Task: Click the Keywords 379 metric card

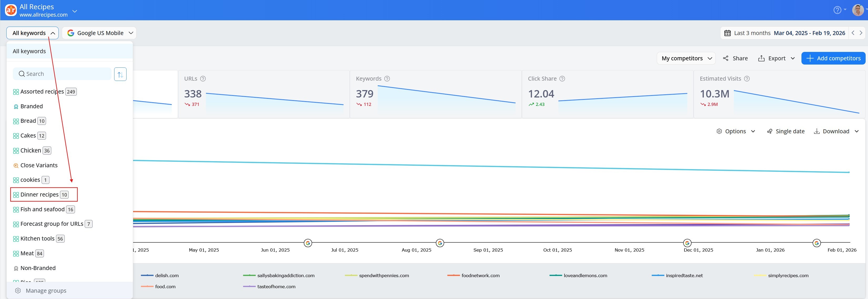Action: pos(436,94)
